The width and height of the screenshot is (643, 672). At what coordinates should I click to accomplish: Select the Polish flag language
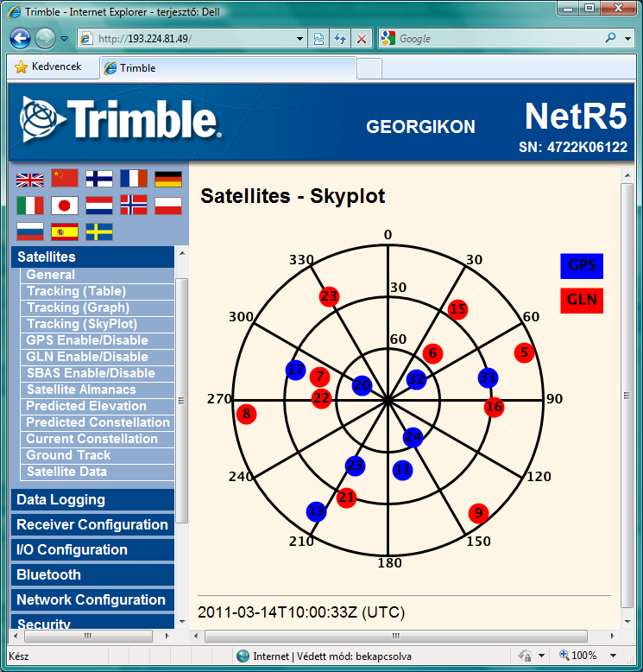168,206
